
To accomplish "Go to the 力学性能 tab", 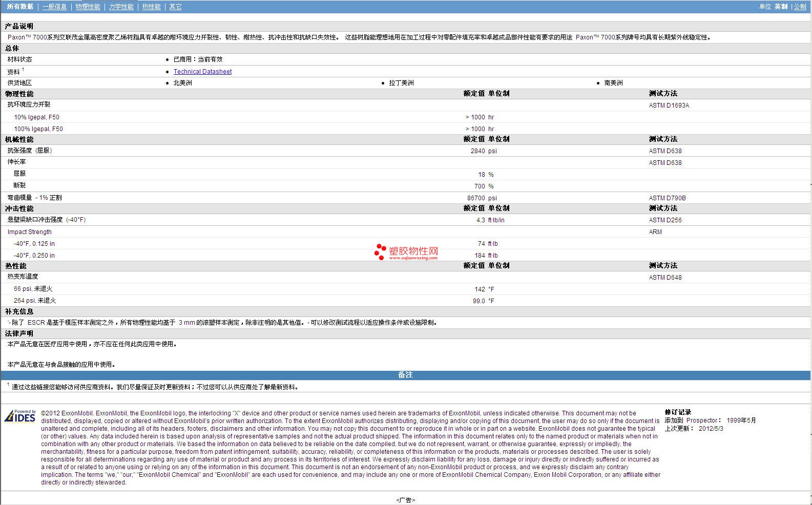I will point(121,7).
